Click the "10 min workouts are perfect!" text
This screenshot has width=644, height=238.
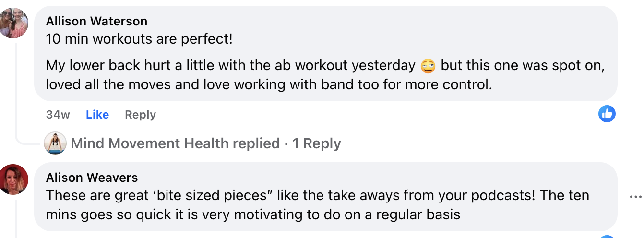pyautogui.click(x=139, y=39)
